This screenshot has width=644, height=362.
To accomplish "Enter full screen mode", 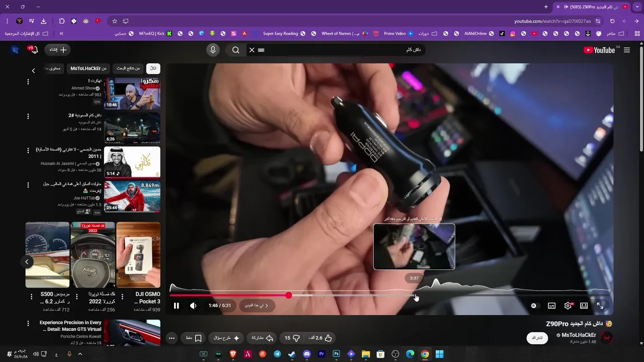I will coord(600,306).
